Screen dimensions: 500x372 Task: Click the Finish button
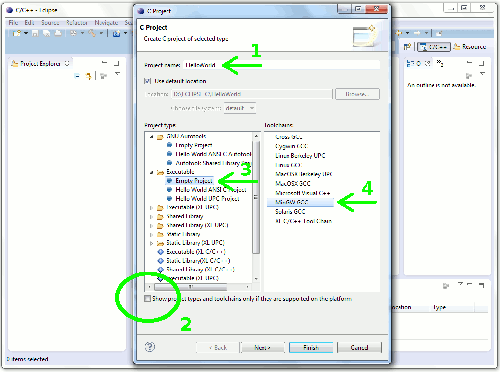click(311, 347)
